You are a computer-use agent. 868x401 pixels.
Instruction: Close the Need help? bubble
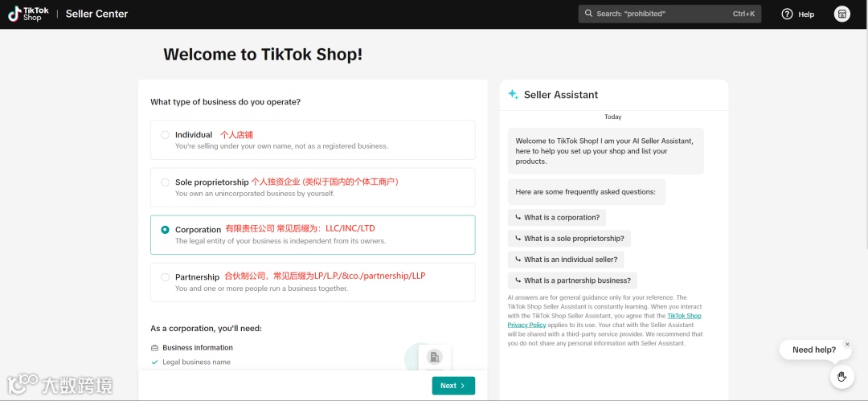847,344
